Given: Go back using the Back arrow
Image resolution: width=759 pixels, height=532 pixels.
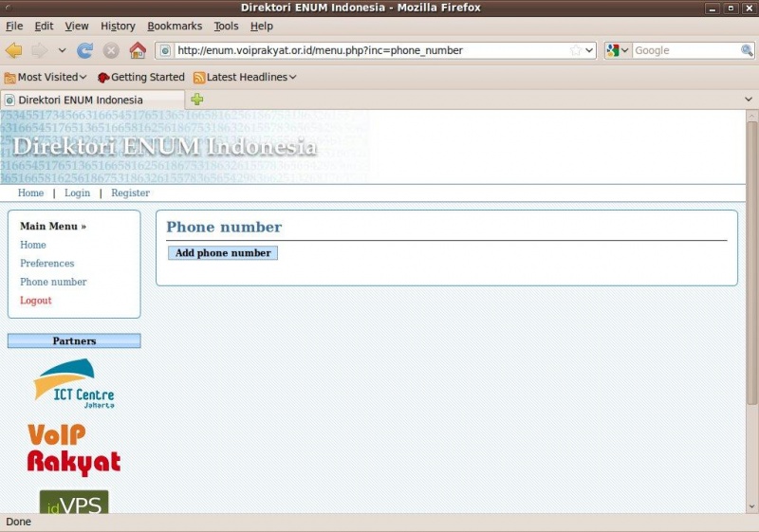Looking at the screenshot, I should (13, 50).
